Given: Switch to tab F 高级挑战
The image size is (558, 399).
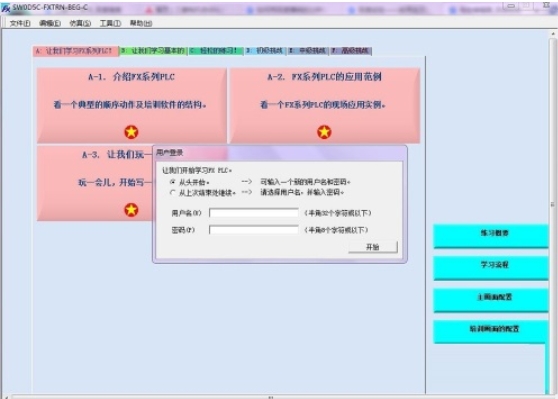Looking at the screenshot, I should coord(351,51).
